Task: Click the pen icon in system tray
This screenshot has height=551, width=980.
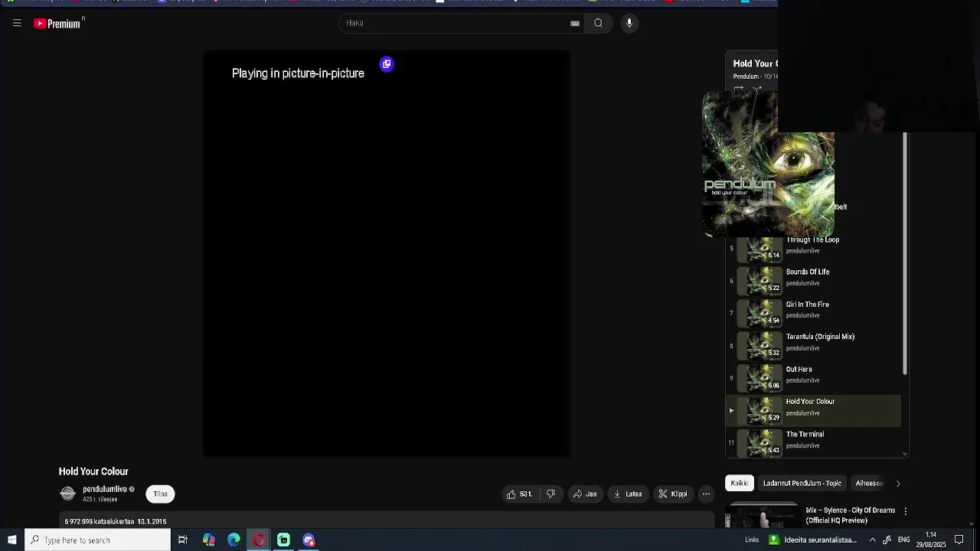Action: [887, 540]
